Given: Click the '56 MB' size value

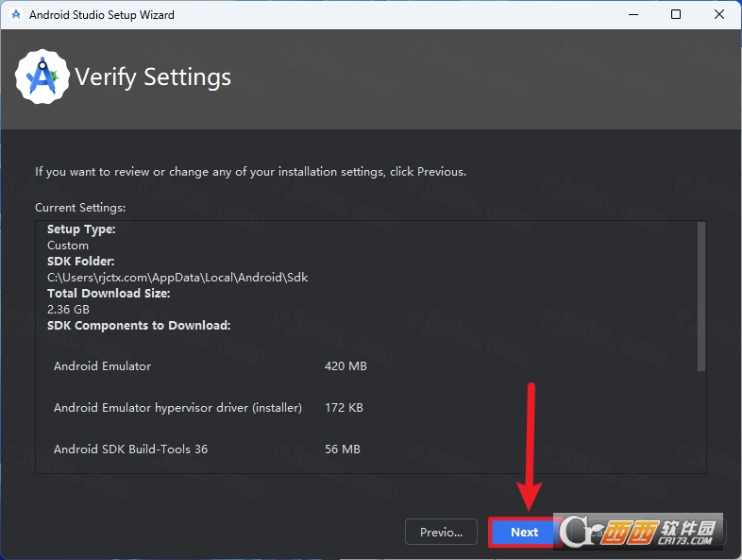Looking at the screenshot, I should click(342, 449).
